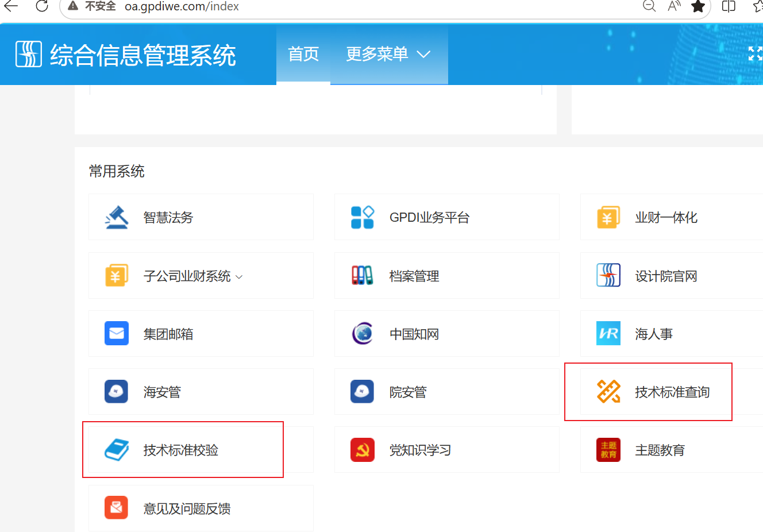Click the 智慧法务 gavel icon

point(117,217)
